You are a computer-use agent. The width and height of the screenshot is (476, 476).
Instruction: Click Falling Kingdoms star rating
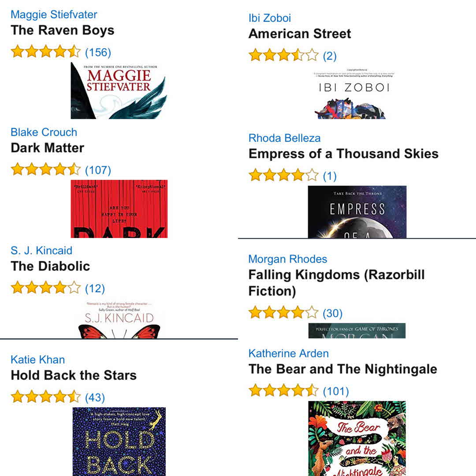pos(283,313)
